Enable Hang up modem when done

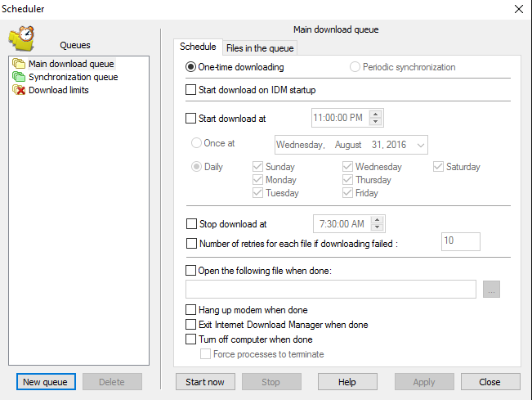190,310
